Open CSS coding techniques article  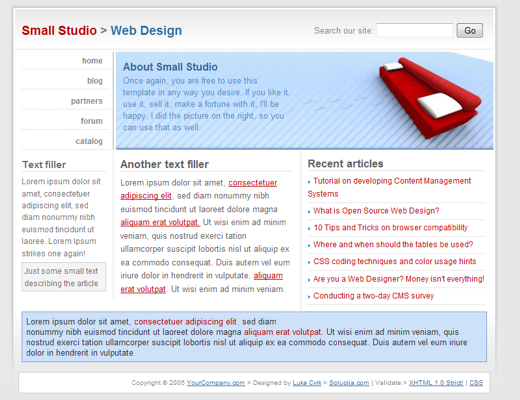(395, 261)
